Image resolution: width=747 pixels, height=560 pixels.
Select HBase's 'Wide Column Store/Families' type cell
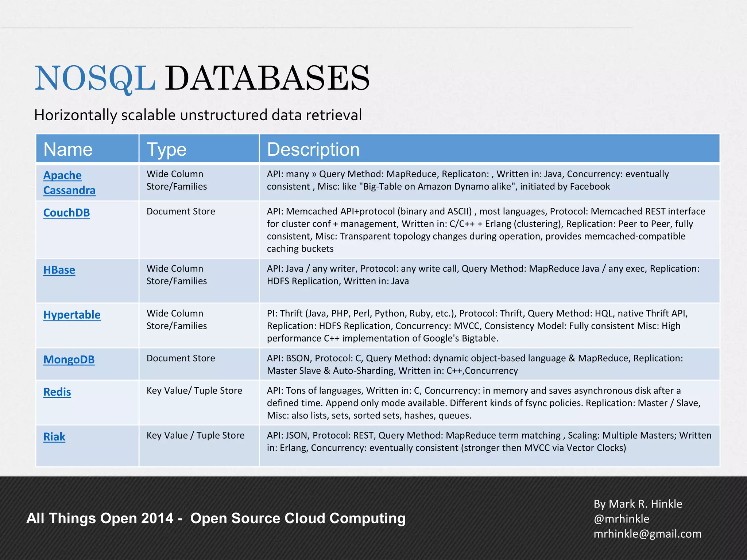tap(199, 281)
